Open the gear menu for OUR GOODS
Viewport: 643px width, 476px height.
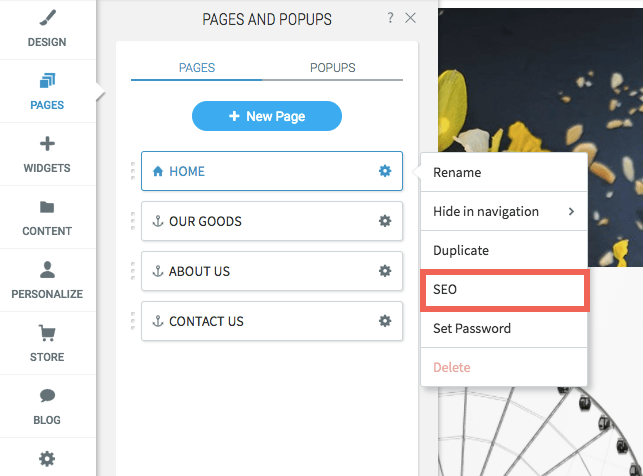click(385, 221)
